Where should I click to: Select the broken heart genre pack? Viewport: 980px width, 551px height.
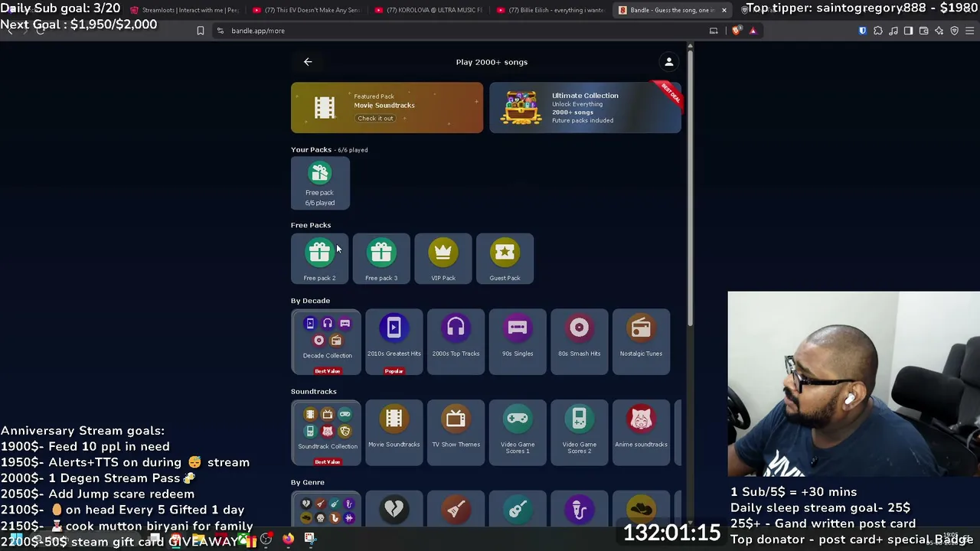[x=394, y=510]
